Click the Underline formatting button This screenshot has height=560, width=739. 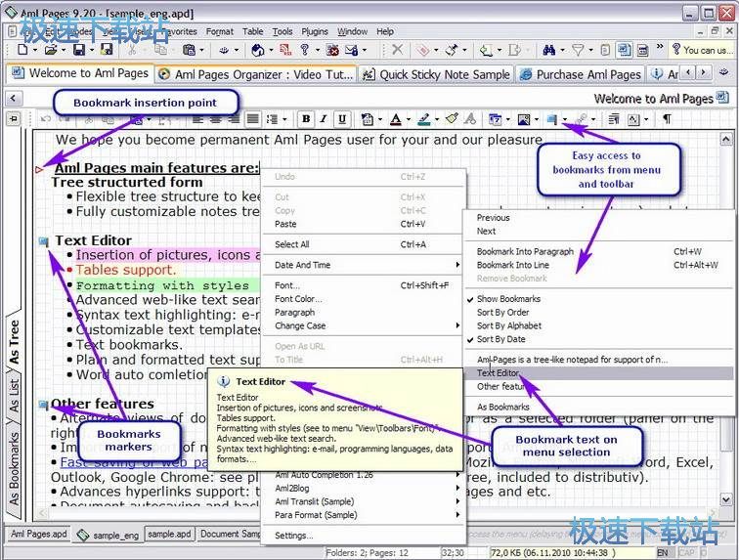[x=341, y=119]
